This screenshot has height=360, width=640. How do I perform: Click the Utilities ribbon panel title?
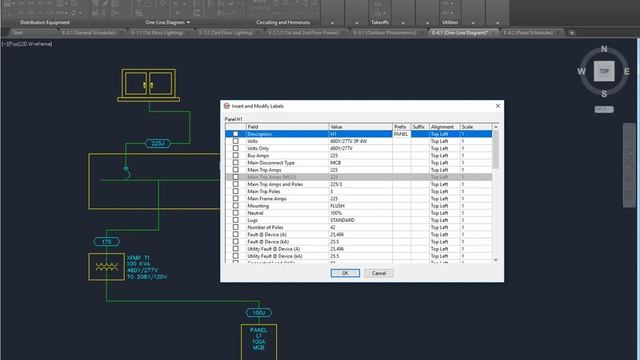[450, 22]
